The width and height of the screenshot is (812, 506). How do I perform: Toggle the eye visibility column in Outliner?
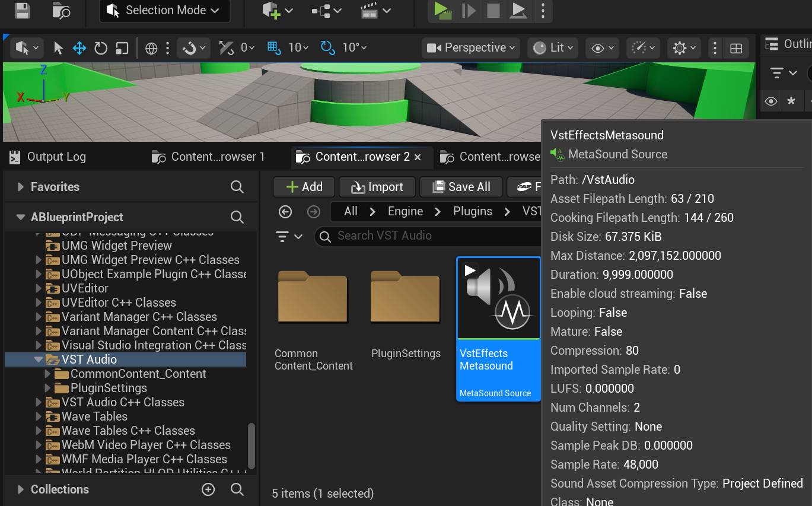pyautogui.click(x=770, y=101)
